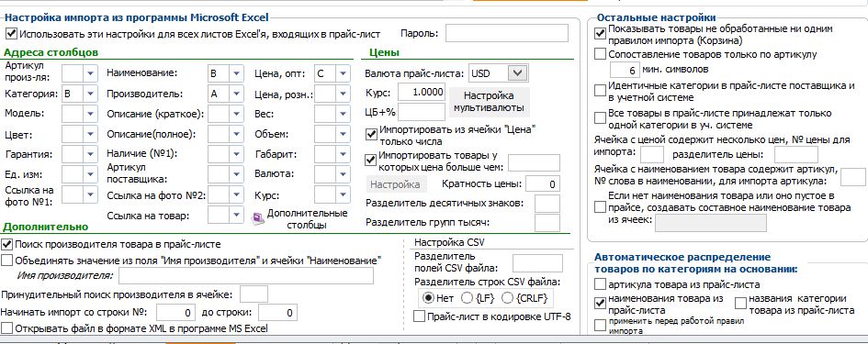The image size is (868, 344).
Task: Open the 'Курс' column dropdown under Адреса столбцов
Action: pyautogui.click(x=343, y=194)
